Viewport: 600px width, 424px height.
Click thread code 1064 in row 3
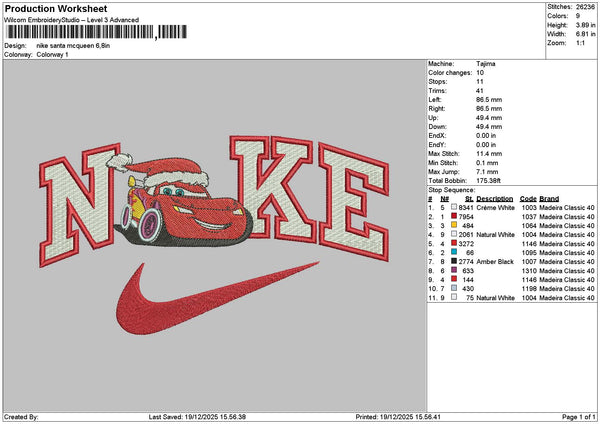(x=529, y=225)
